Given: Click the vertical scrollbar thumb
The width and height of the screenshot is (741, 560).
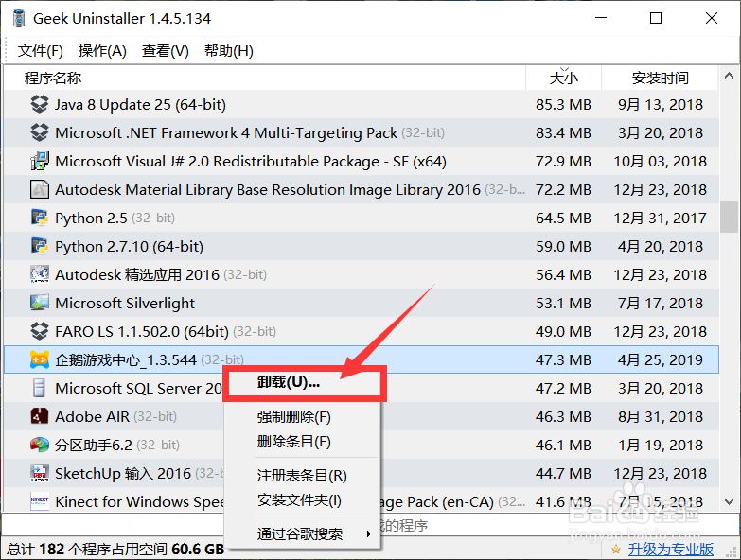Looking at the screenshot, I should pyautogui.click(x=730, y=217).
